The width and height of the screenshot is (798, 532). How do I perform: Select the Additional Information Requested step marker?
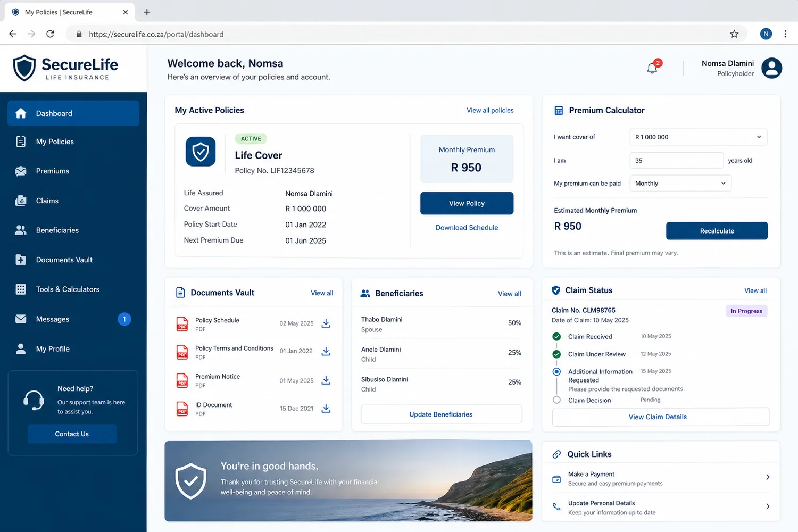(556, 372)
